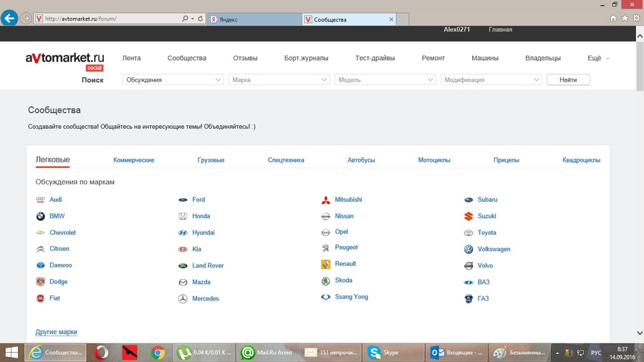
Task: Click the Suzuki red S icon
Action: coord(468,216)
